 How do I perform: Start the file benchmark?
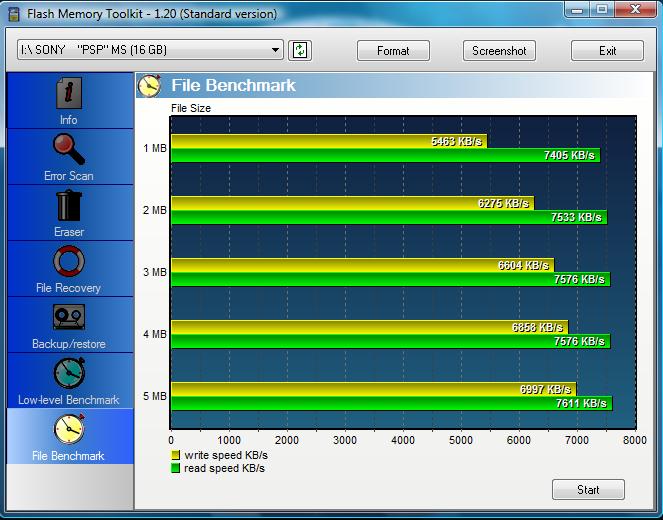pos(588,489)
